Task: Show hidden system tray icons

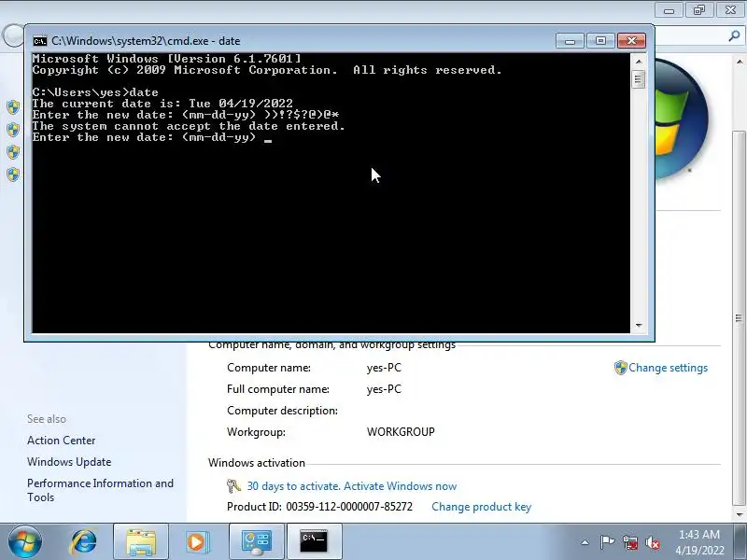Action: pos(585,542)
